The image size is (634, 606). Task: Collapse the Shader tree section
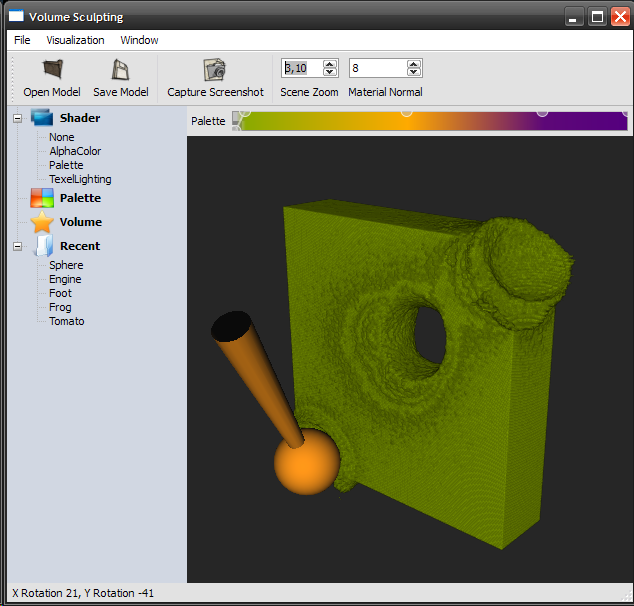point(17,118)
